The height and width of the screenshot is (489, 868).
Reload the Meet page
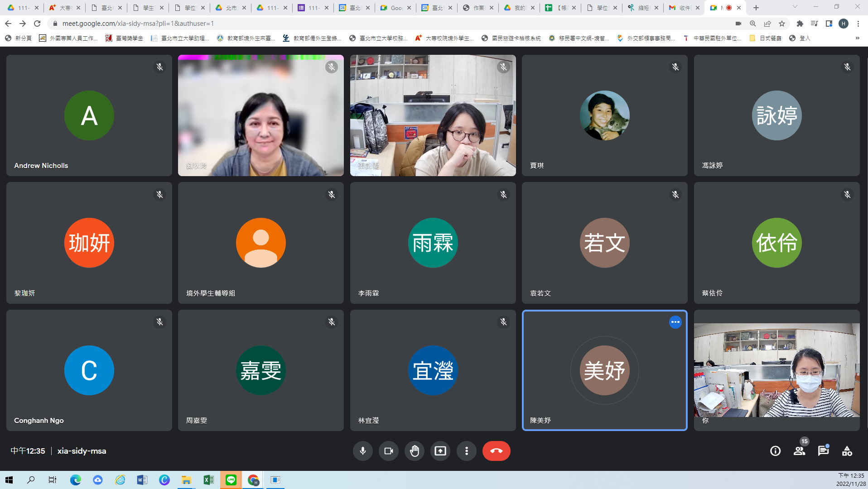(37, 24)
